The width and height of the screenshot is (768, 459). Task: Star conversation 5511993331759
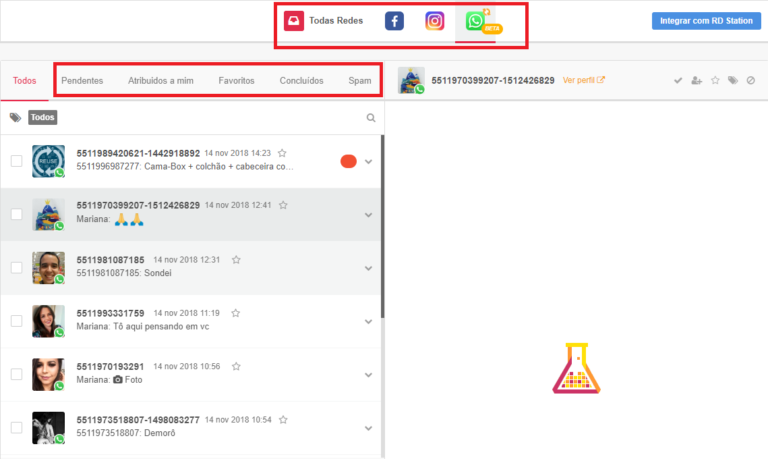[x=236, y=313]
